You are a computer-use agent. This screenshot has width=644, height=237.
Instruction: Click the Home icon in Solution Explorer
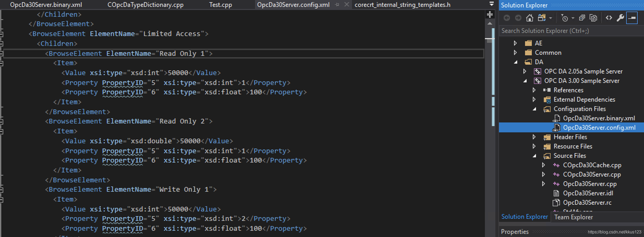(530, 18)
